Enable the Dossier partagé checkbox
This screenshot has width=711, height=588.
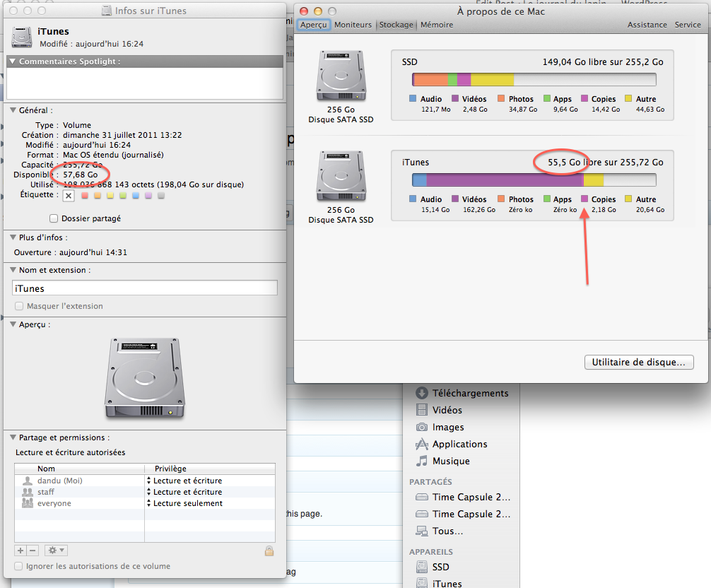(54, 218)
